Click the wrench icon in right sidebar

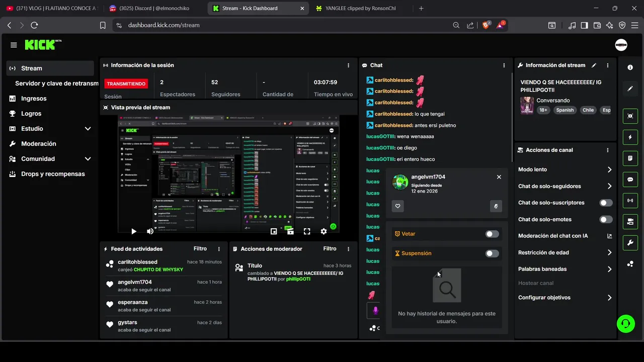pos(630,243)
